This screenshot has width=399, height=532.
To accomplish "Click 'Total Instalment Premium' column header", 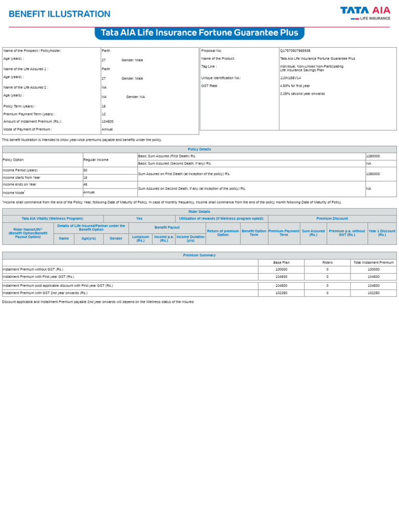I will (374, 262).
